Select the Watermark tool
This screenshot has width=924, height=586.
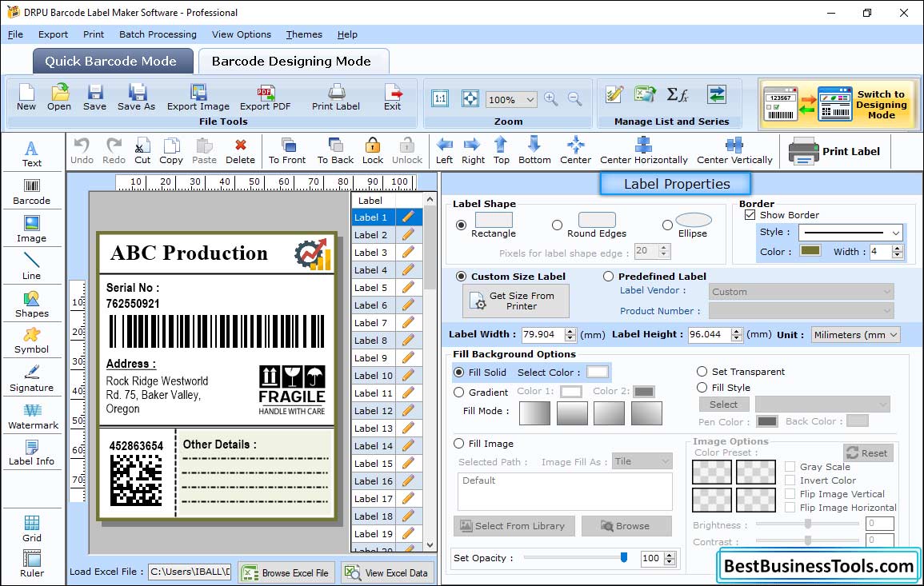pos(32,417)
